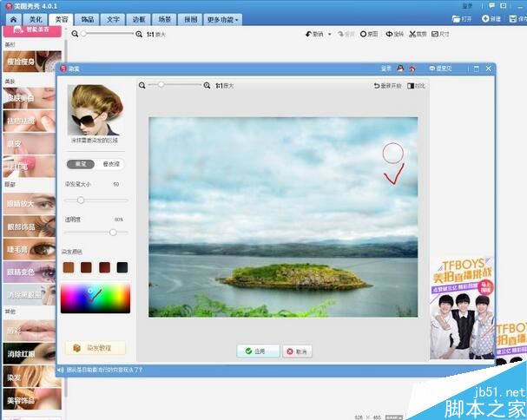Switch to 橡皮擦 eraser mode

click(x=111, y=164)
